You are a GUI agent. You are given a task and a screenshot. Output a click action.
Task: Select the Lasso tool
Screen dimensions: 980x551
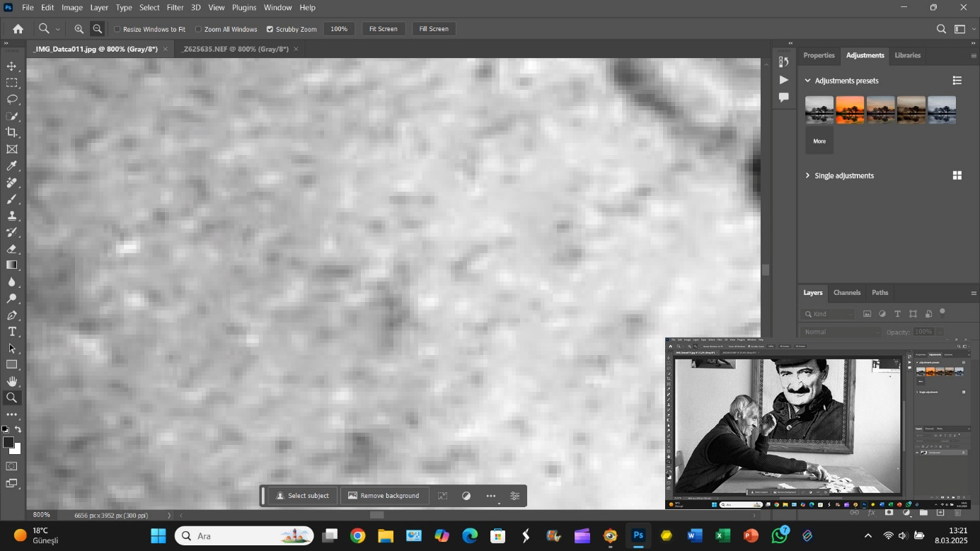(x=12, y=99)
